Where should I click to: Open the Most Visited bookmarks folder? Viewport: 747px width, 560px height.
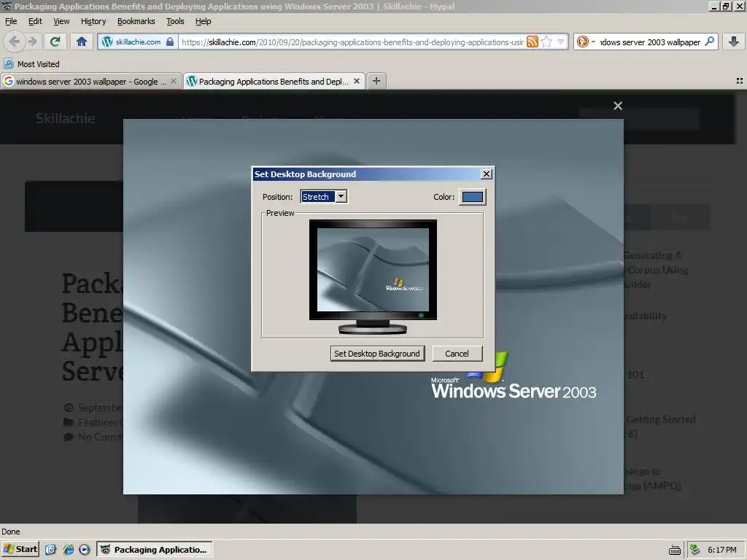coord(32,64)
